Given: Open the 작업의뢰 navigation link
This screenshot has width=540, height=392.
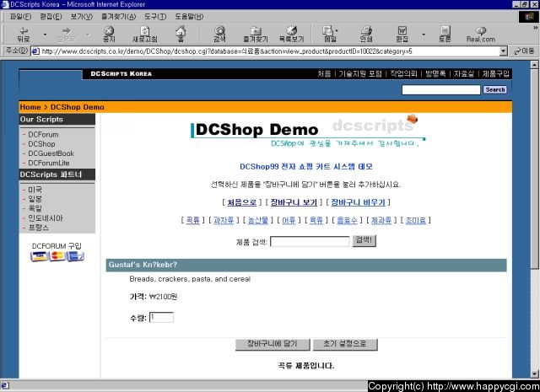Looking at the screenshot, I should pyautogui.click(x=403, y=73).
